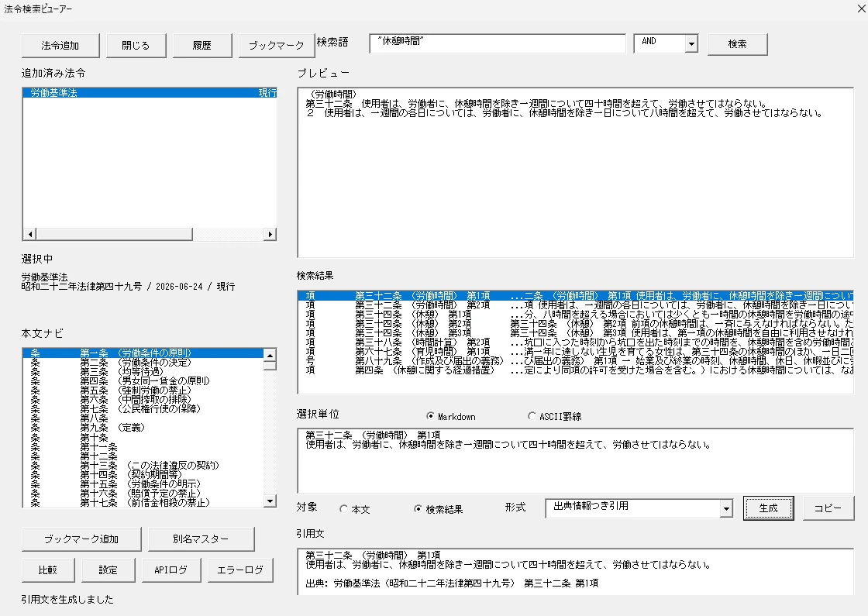Select 第三十四条 (休憩) 第1項 result
Screen dimensions: 868x616
pos(576,315)
